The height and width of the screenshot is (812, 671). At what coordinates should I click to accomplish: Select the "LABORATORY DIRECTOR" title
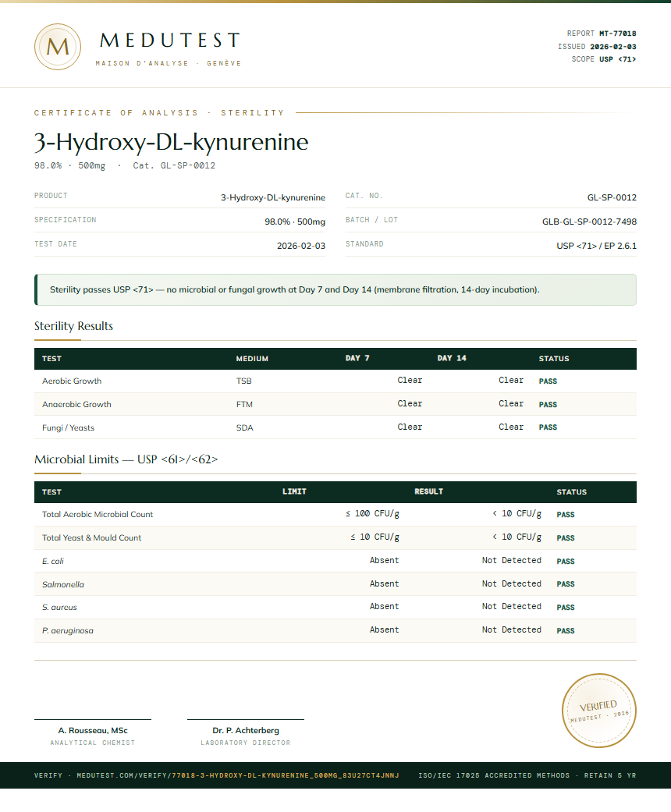[246, 743]
